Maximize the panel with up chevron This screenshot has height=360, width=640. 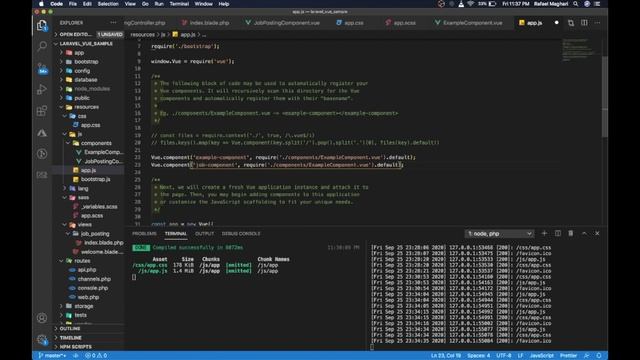584,233
